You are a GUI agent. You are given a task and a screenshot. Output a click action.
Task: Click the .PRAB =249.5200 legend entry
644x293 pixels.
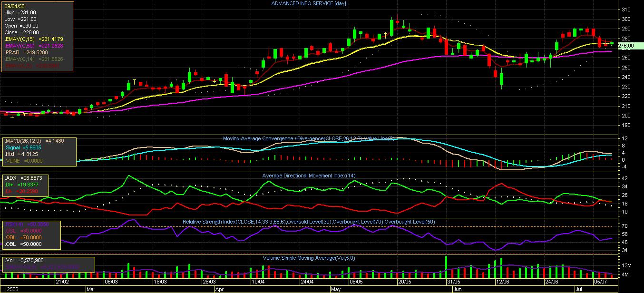pyautogui.click(x=26, y=52)
